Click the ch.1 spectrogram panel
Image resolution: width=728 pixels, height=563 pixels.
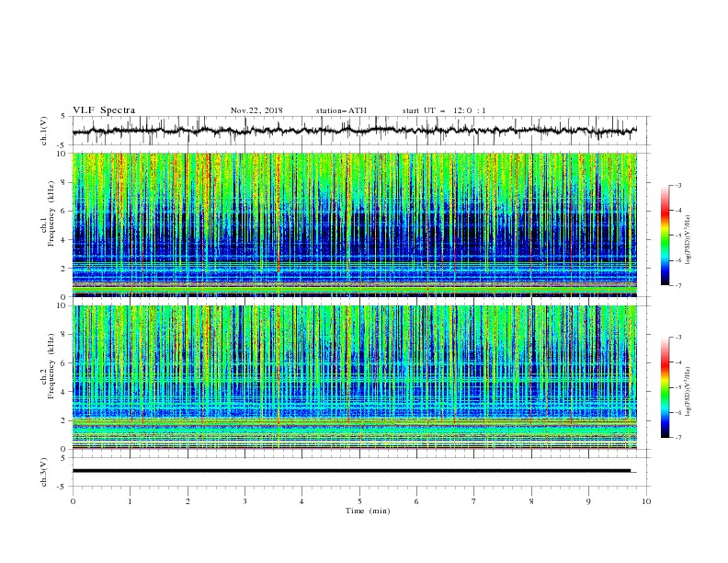tap(354, 224)
